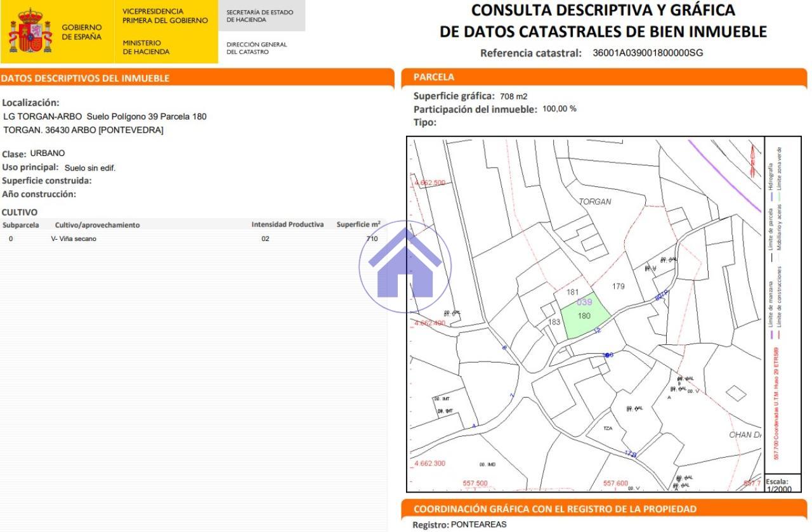Image resolution: width=812 pixels, height=532 pixels.
Task: Click parcel 179 label on map
Action: (619, 287)
